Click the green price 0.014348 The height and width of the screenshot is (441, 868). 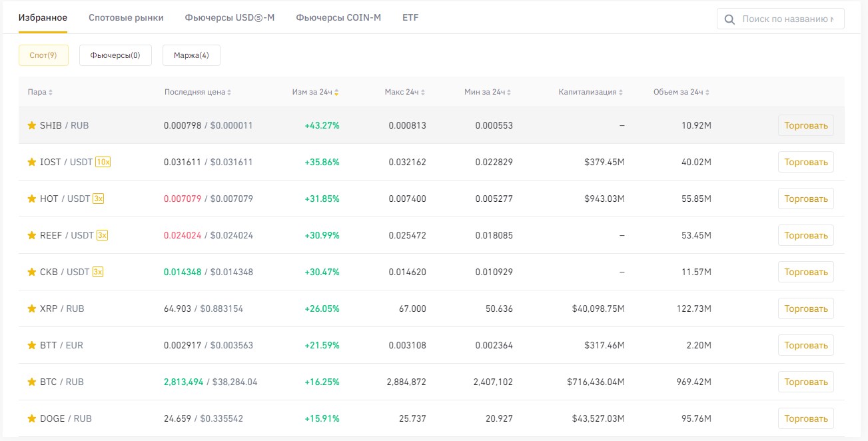pos(183,272)
